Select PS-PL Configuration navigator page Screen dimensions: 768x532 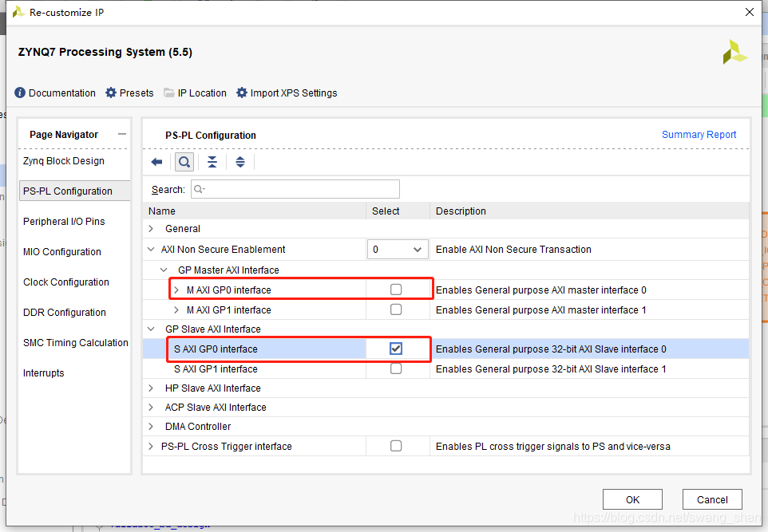74,191
